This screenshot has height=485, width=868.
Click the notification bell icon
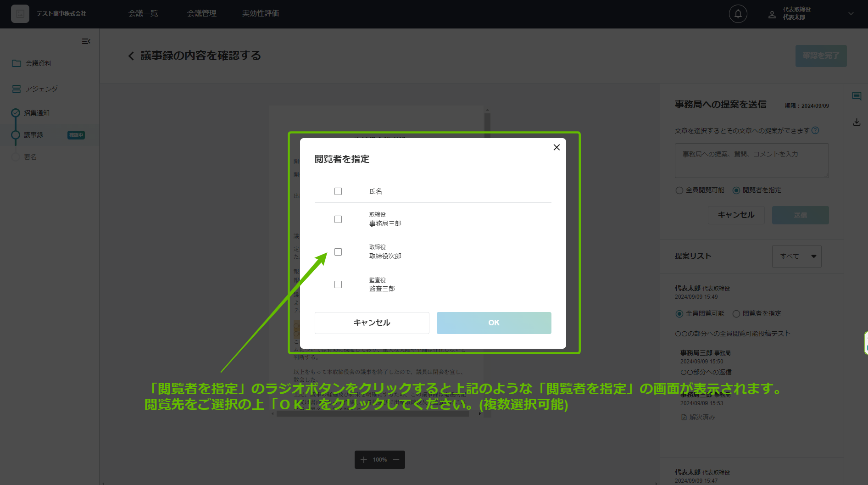(738, 14)
